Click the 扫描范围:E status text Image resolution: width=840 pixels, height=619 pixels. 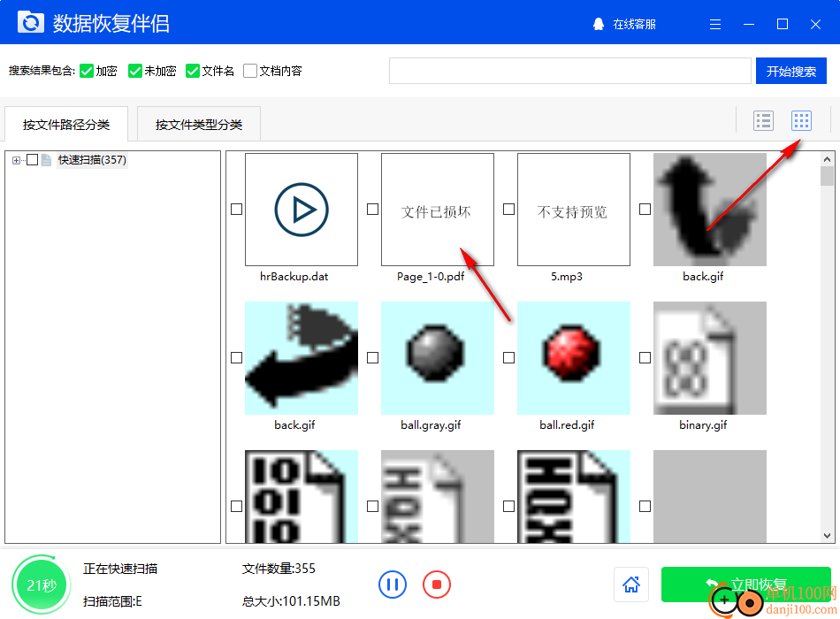(x=112, y=601)
